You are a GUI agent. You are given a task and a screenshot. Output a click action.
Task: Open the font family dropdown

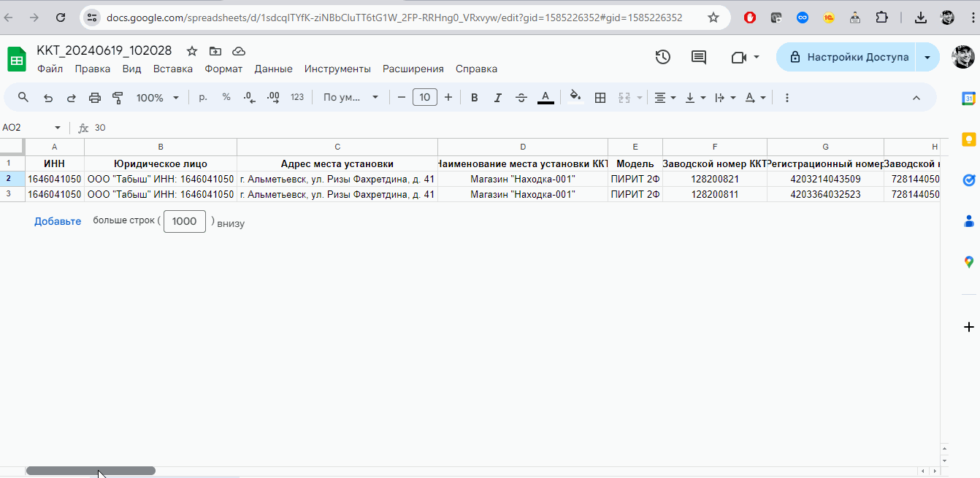point(351,98)
